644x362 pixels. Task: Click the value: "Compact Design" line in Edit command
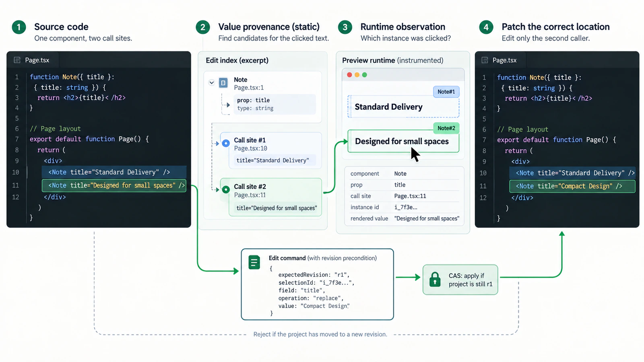pyautogui.click(x=314, y=306)
